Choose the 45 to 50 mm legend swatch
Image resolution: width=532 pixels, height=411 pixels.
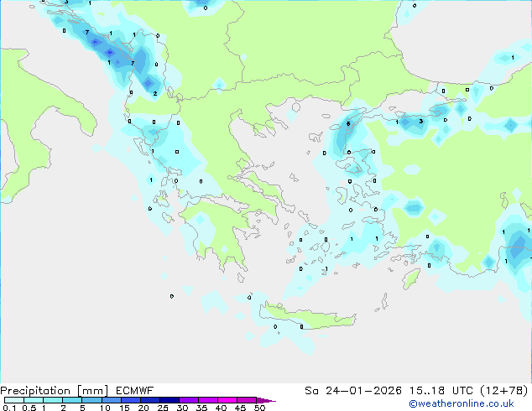(247, 400)
